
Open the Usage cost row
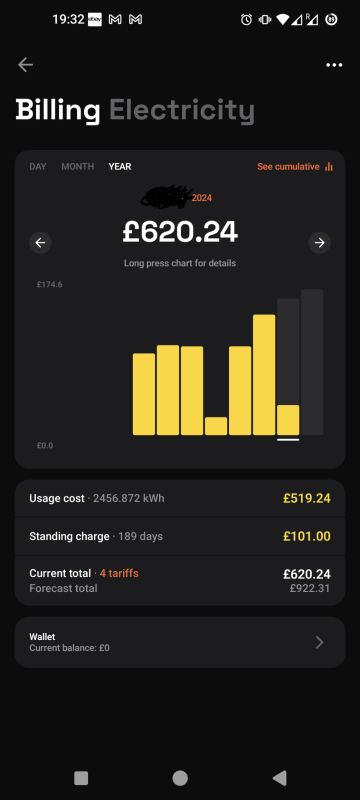[180, 498]
